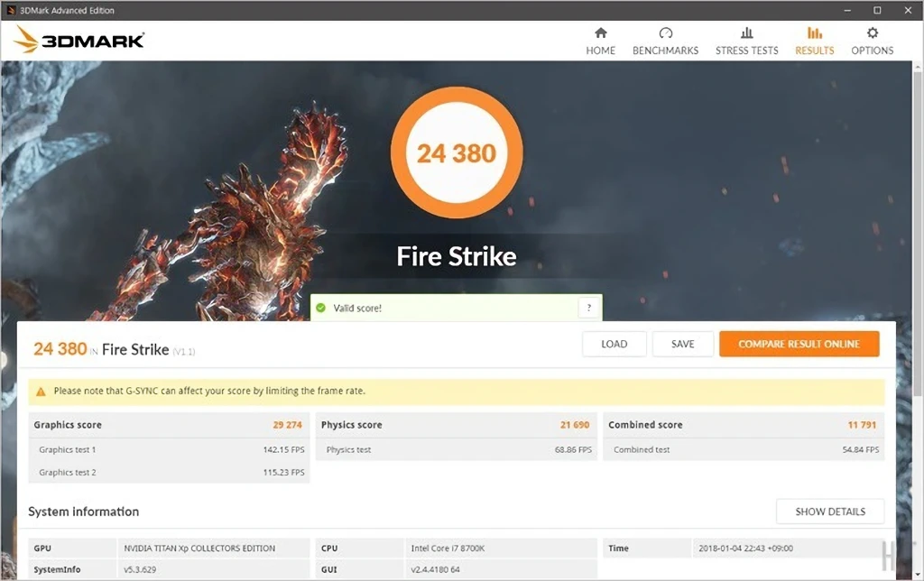Click the Stress Tests chart icon

tap(746, 32)
